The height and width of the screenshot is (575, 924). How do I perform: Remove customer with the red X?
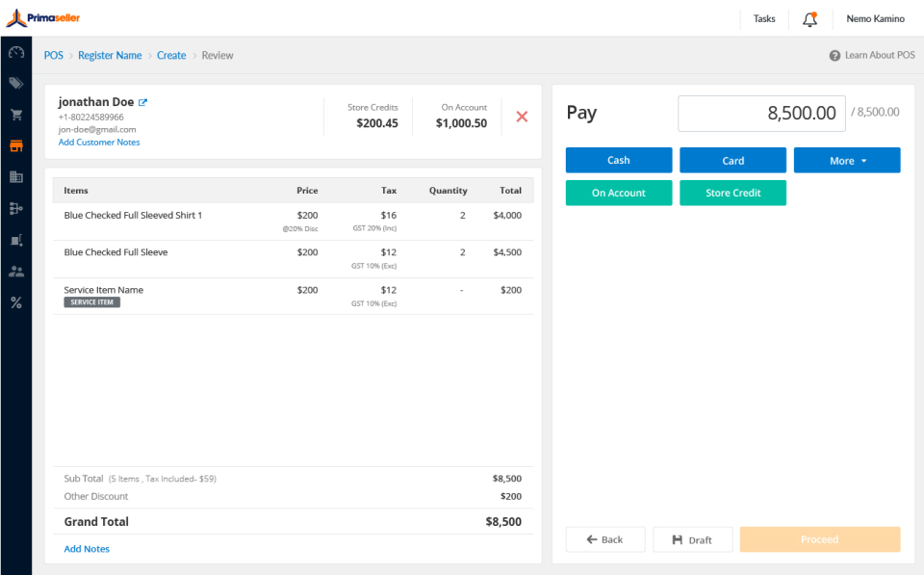coord(522,117)
